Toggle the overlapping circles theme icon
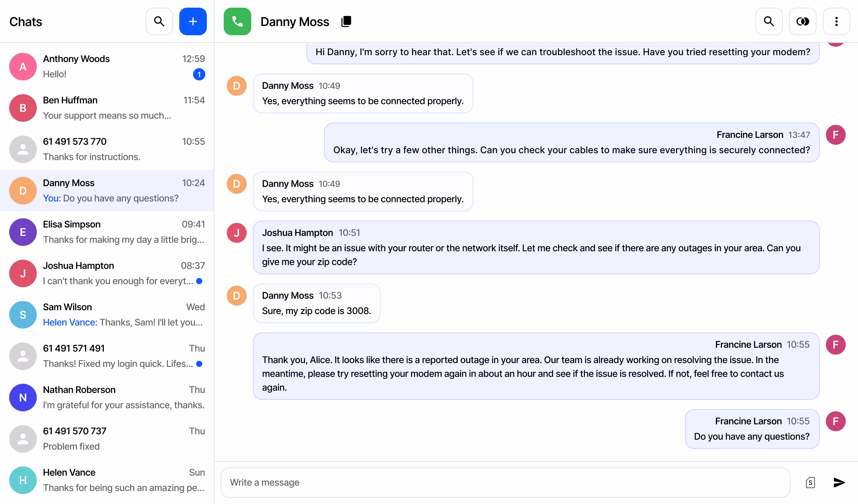The height and width of the screenshot is (504, 858). pyautogui.click(x=803, y=21)
